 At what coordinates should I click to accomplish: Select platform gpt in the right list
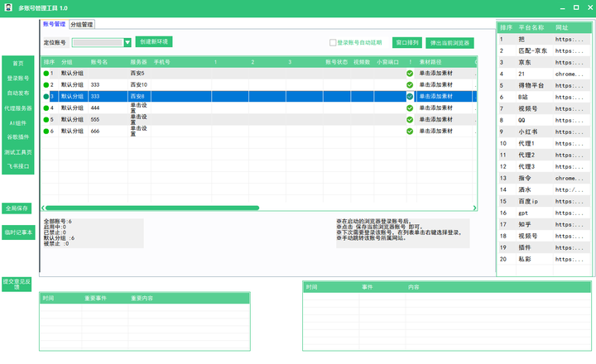pyautogui.click(x=545, y=213)
